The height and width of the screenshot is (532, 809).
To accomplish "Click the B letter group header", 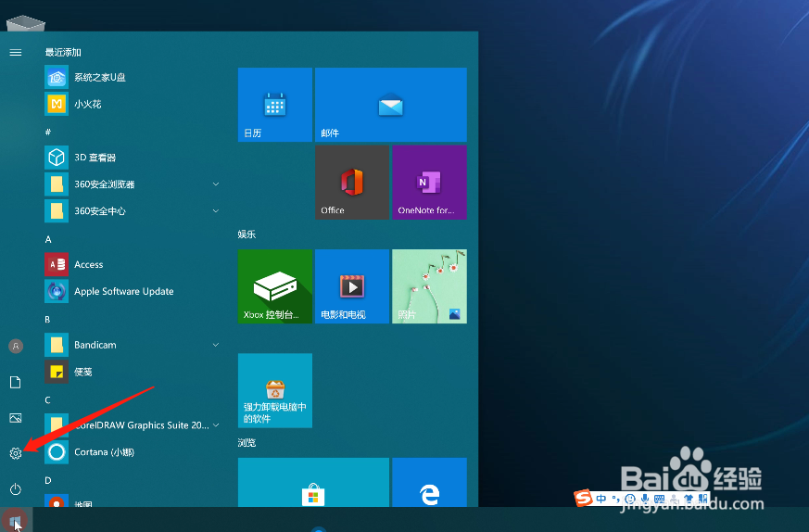I will [47, 320].
